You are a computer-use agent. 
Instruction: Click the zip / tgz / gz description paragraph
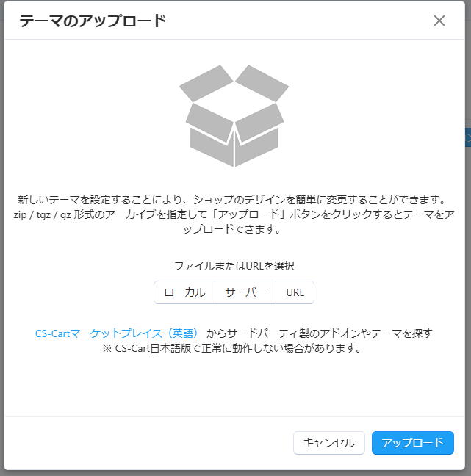point(234,214)
